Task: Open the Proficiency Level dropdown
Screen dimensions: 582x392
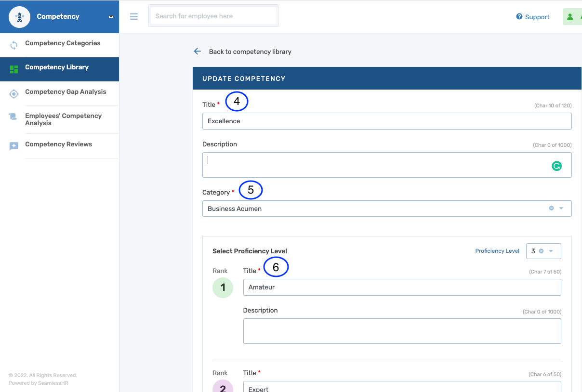Action: (x=551, y=251)
